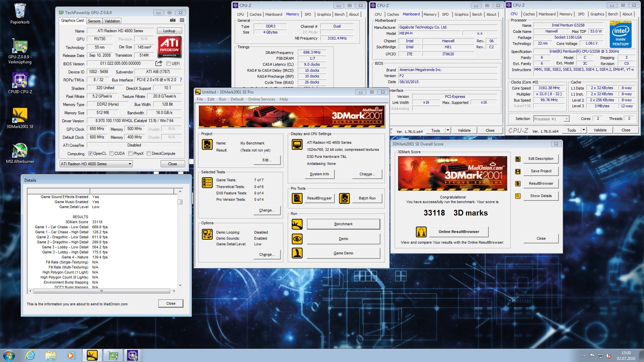
Task: Click Change... in Selected Tests section
Action: (x=267, y=210)
